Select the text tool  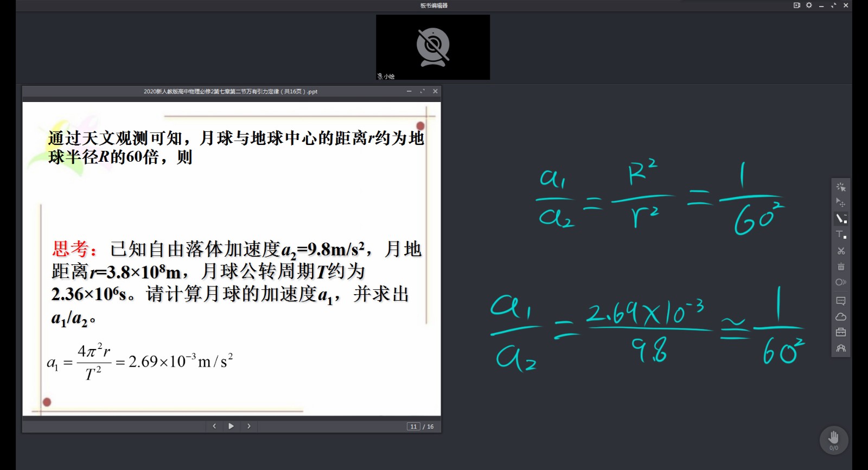841,234
